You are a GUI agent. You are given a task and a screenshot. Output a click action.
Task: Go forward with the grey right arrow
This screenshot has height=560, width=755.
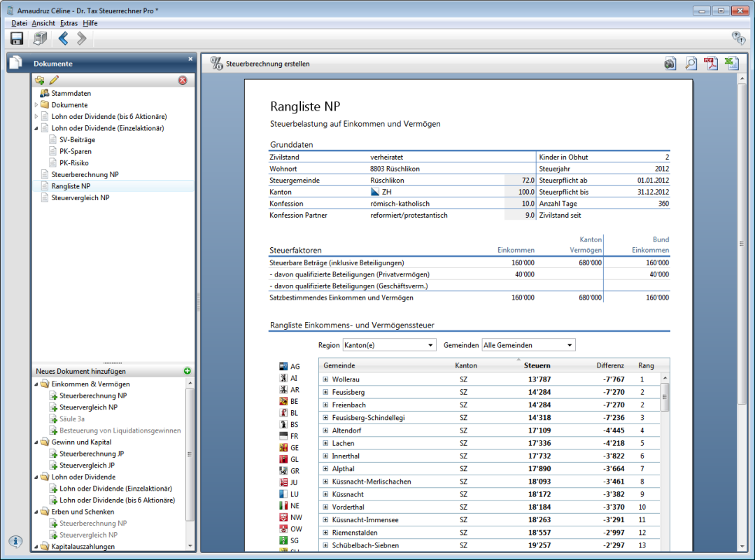81,38
